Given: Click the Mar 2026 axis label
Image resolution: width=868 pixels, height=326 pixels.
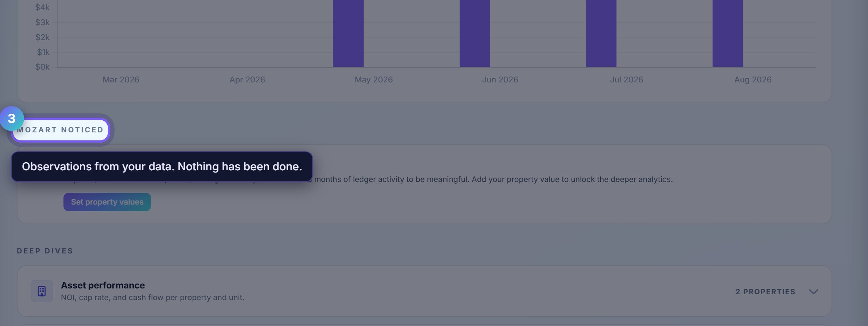Looking at the screenshot, I should click(x=121, y=79).
